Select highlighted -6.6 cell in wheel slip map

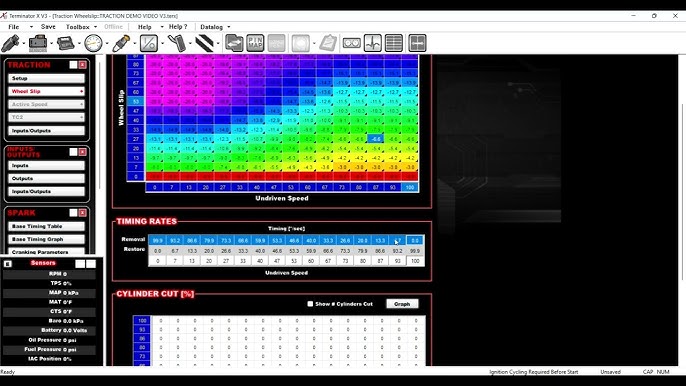coord(375,139)
